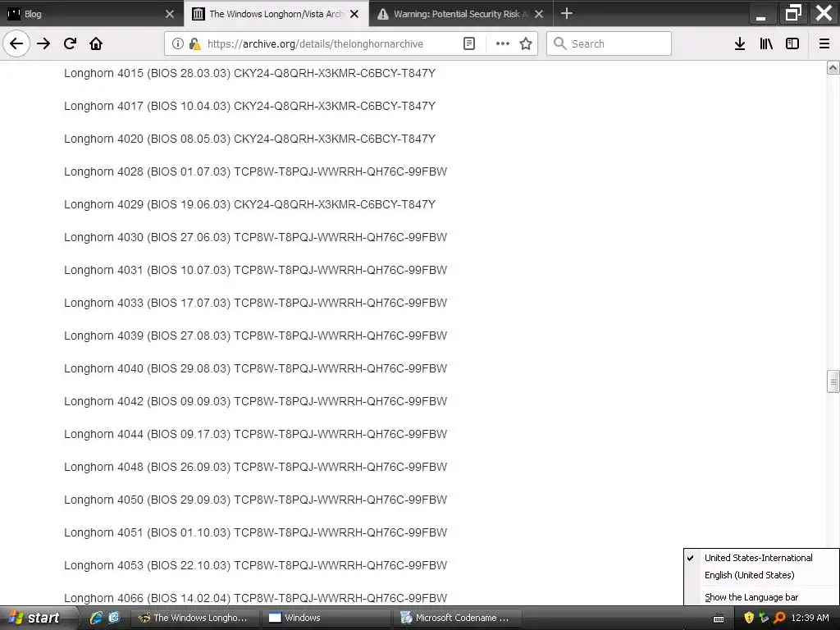Screen dimensions: 840x630
Task: Click the Longhorn 4033 (BIOS 17.07.03) line
Action: [256, 303]
